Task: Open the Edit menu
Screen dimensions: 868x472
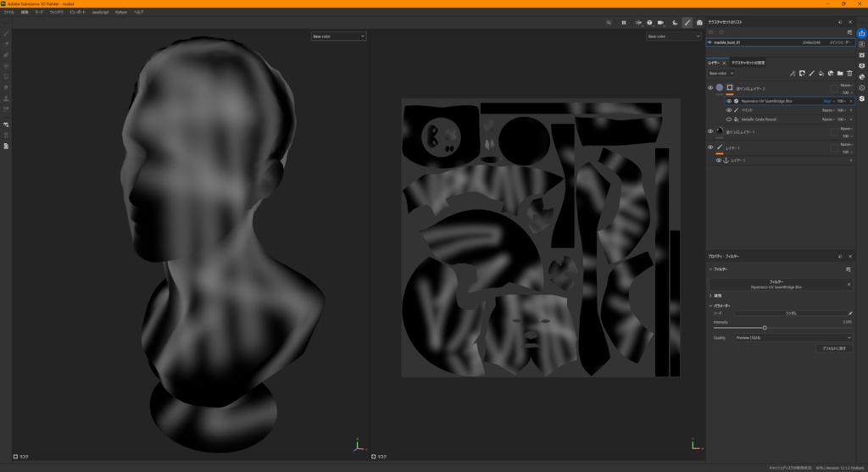Action: 25,12
